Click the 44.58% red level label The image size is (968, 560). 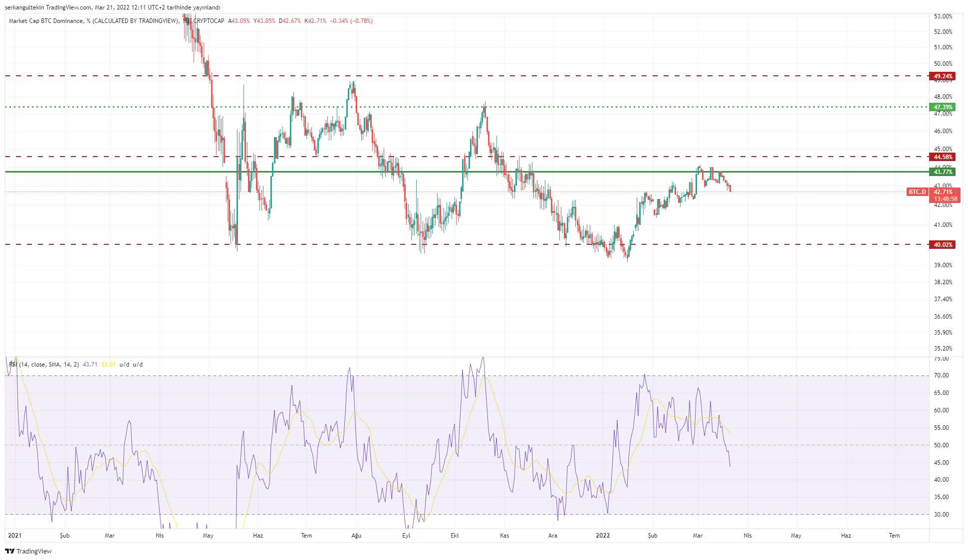click(x=943, y=157)
